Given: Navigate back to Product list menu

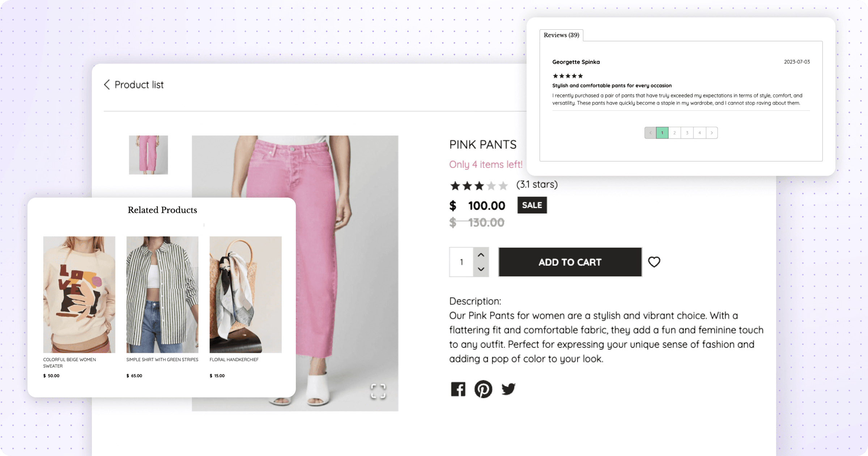Looking at the screenshot, I should coord(133,84).
